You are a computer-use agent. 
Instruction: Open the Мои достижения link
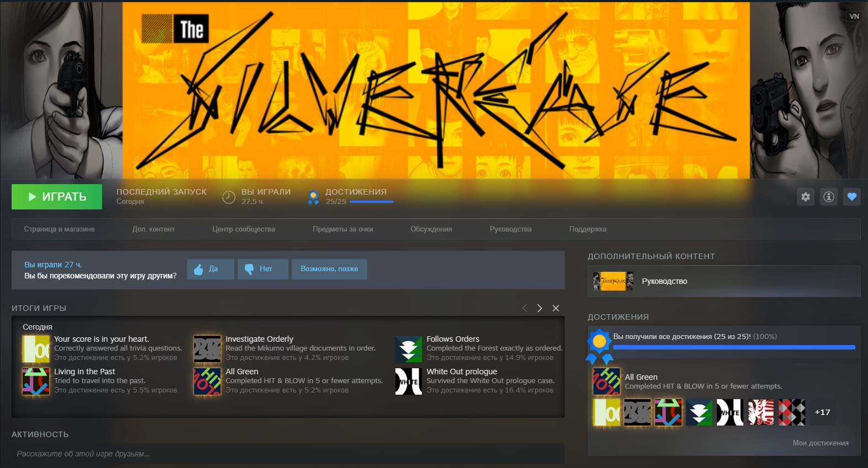[820, 443]
